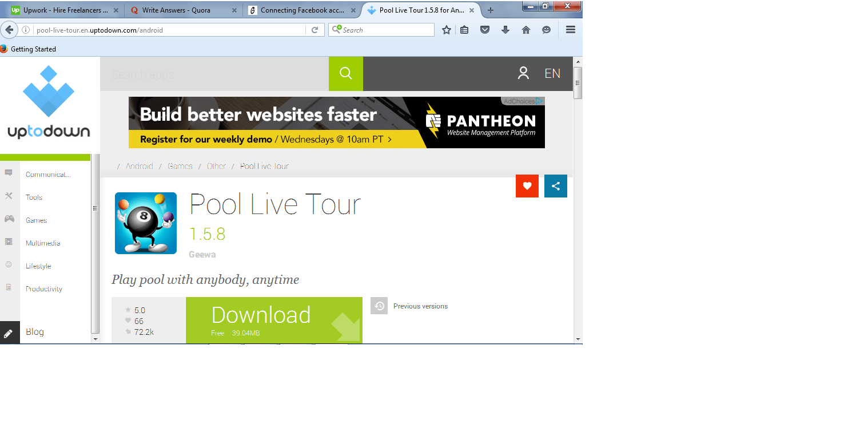Screen dimensions: 868x435
Task: Show your bookmarks list icon
Action: coord(464,30)
